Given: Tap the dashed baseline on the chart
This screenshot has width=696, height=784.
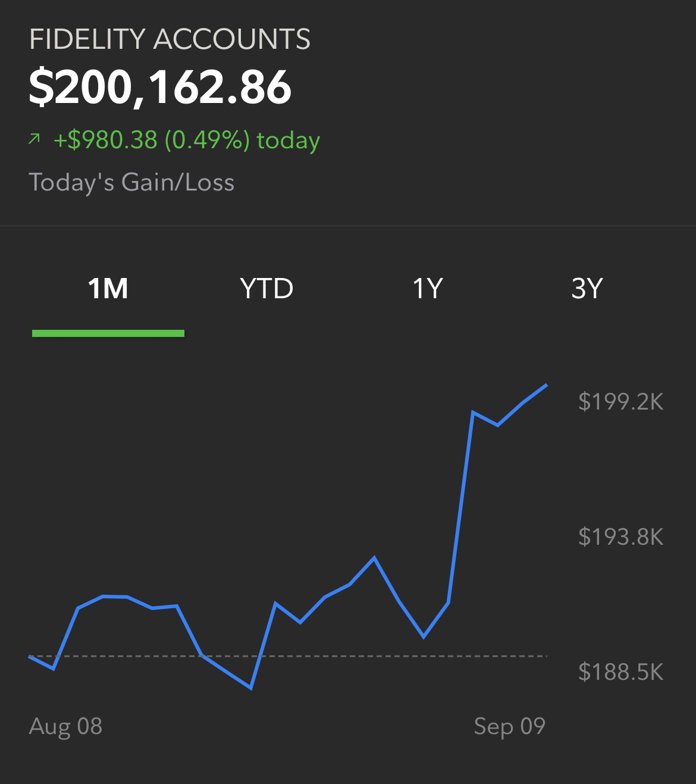Looking at the screenshot, I should point(288,656).
